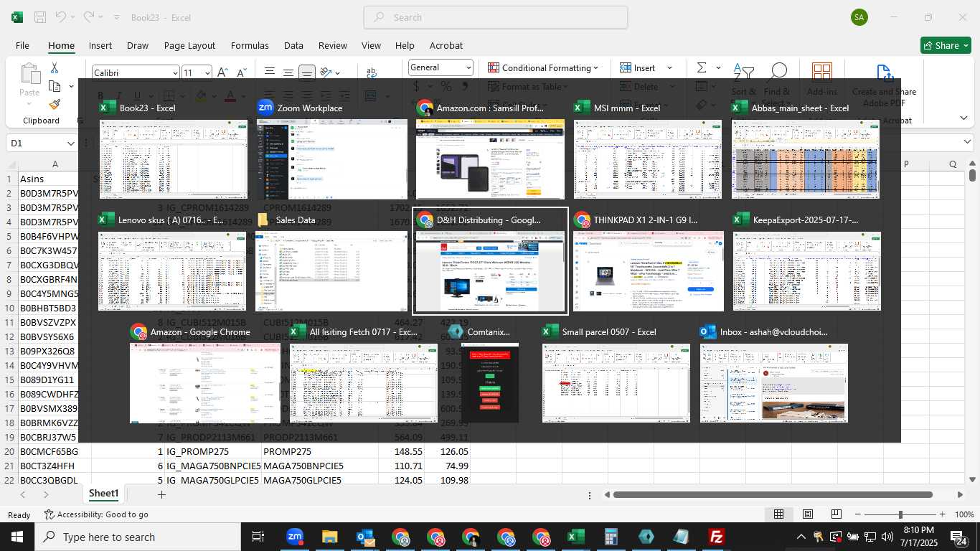980x551 pixels.
Task: Select the Sheet1 worksheet tab
Action: pos(103,494)
